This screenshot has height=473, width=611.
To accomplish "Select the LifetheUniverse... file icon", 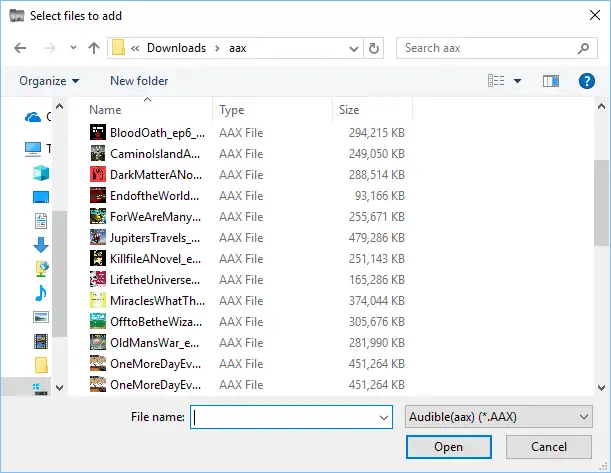I will (x=97, y=280).
